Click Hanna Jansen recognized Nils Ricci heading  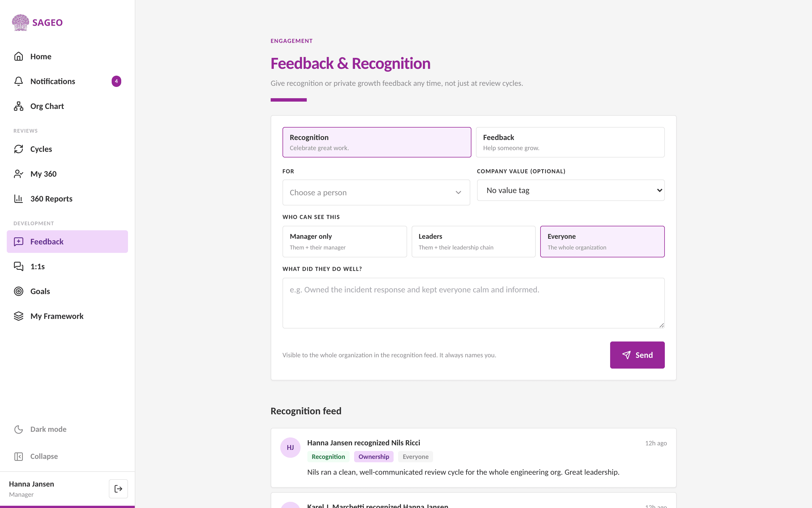363,443
